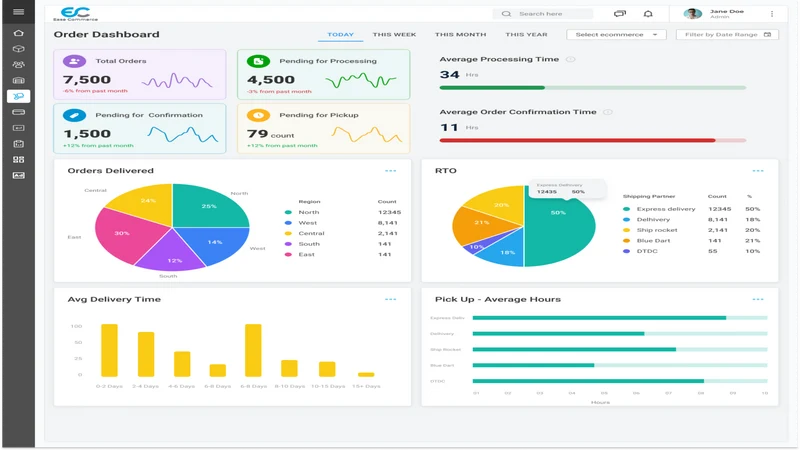
Task: Toggle DTDC legend entry in RTO
Action: (641, 252)
